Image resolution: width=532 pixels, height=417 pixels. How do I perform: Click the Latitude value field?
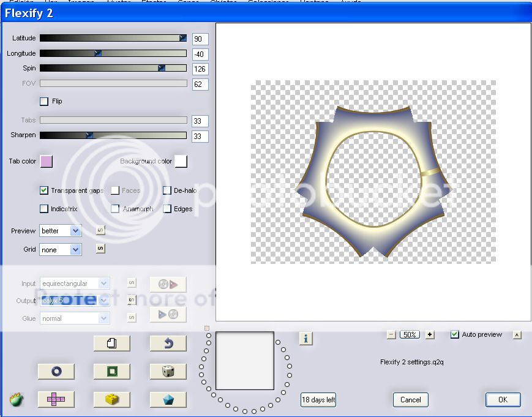[200, 39]
